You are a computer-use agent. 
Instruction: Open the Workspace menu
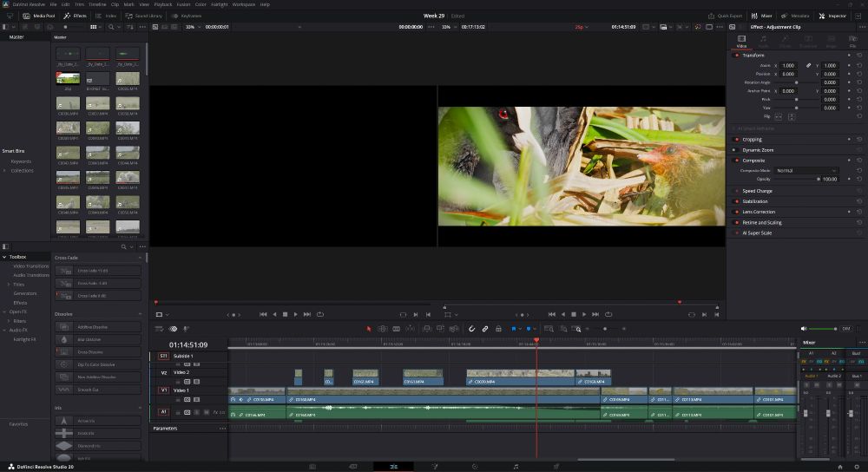pyautogui.click(x=244, y=4)
